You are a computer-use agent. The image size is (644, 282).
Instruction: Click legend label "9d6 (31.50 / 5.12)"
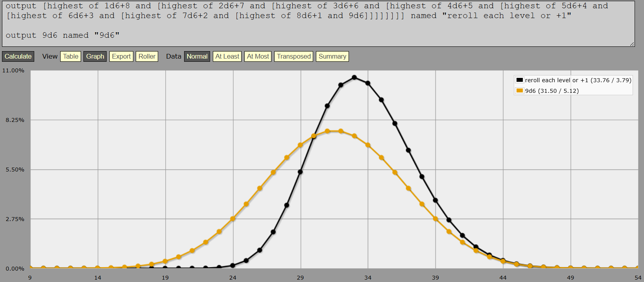point(552,91)
